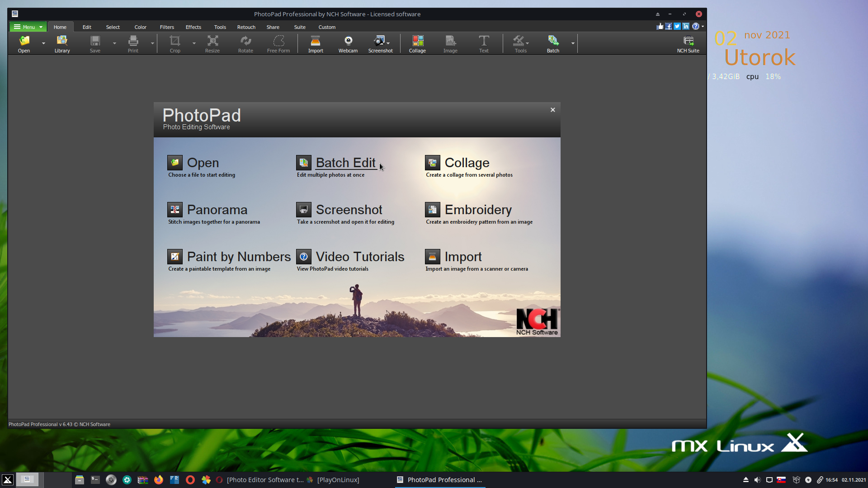Click the thumbs-up like icon
The width and height of the screenshot is (868, 488).
[660, 26]
